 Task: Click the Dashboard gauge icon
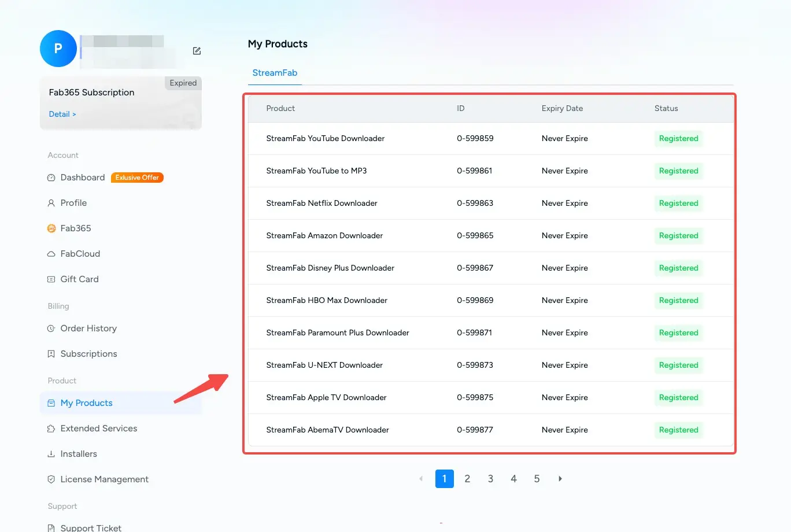click(51, 178)
